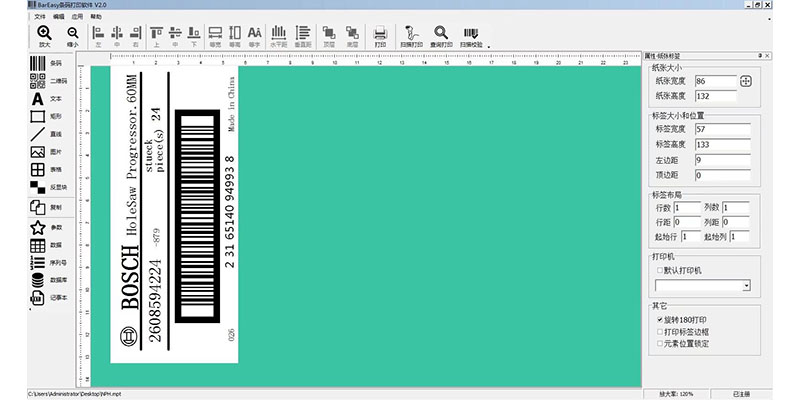
Task: Select the text (文本) tool
Action: tap(38, 98)
